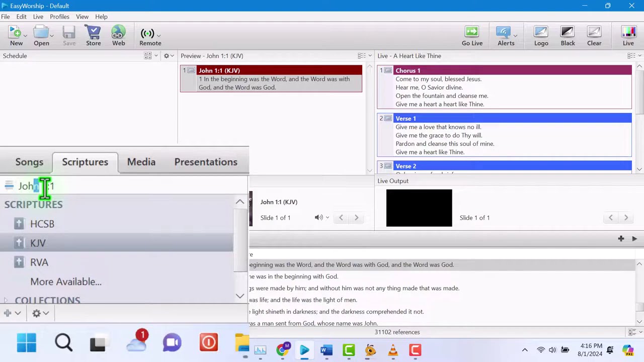Open verse list view options at bottom right
The image size is (644, 362).
634,332
